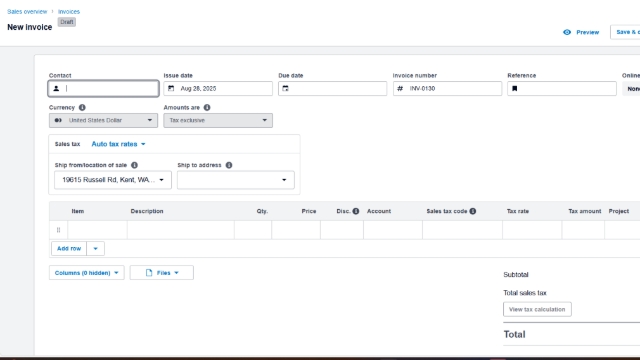The width and height of the screenshot is (640, 360).
Task: Click the Sales tax code cell in first row
Action: (462, 230)
